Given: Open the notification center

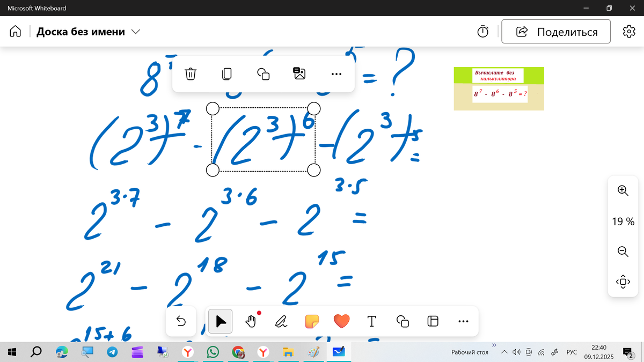Looking at the screenshot, I should pos(627,352).
